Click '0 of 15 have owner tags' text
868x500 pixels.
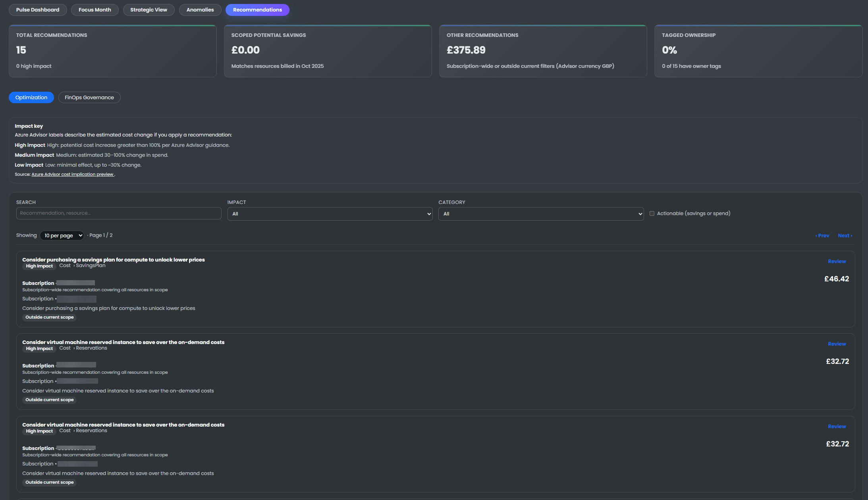691,66
